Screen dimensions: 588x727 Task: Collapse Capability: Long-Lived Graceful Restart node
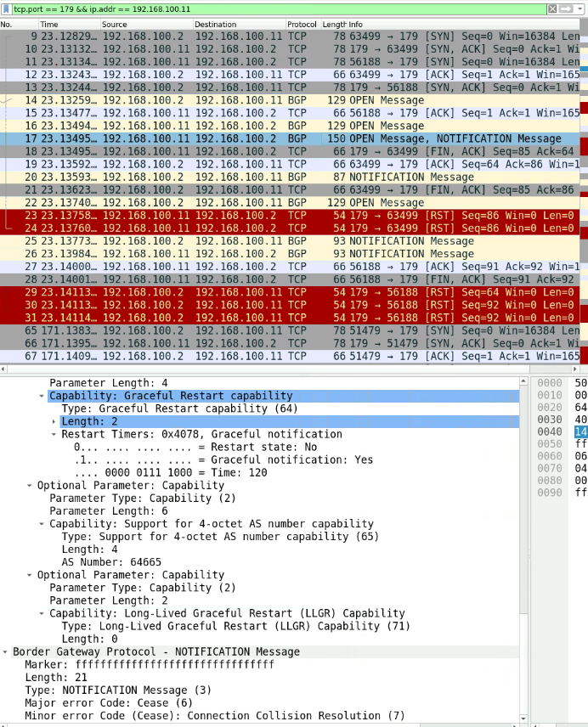coord(42,613)
